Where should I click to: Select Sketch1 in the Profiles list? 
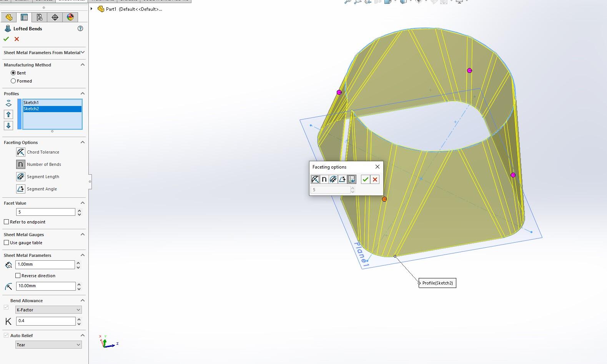(52, 103)
